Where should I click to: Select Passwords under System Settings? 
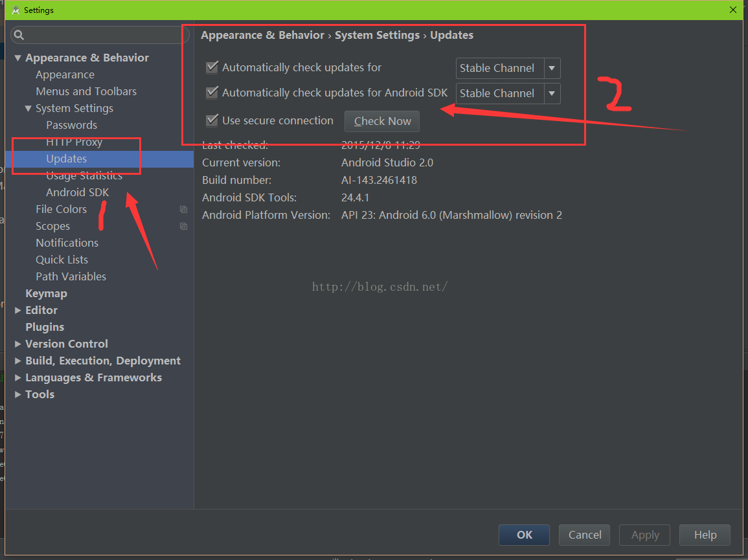[x=71, y=126]
